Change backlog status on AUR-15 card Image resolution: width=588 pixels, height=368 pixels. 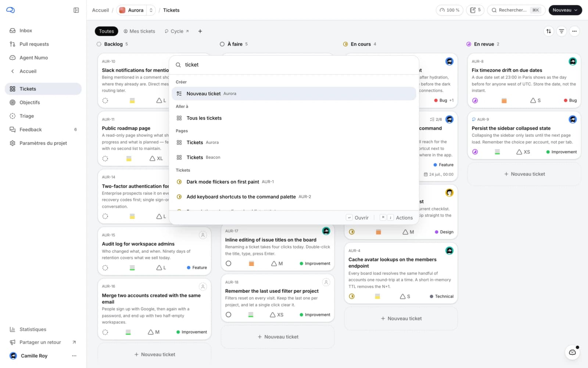click(x=105, y=268)
